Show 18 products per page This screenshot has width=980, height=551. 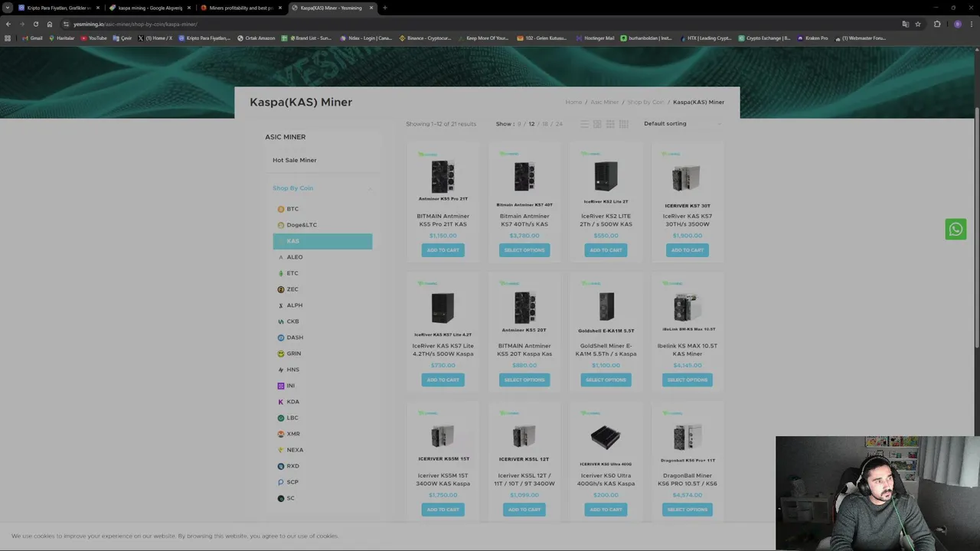(x=545, y=124)
